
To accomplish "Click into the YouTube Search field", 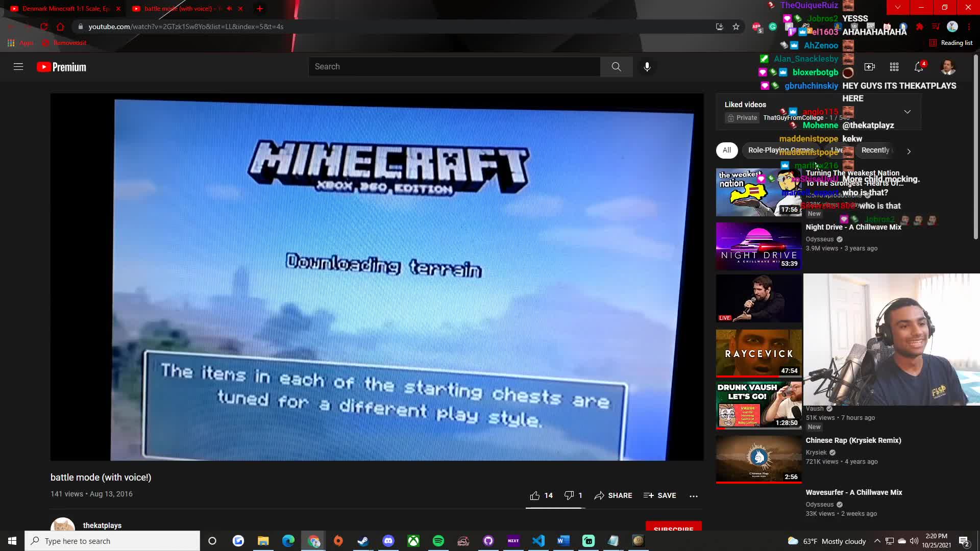I will point(454,67).
